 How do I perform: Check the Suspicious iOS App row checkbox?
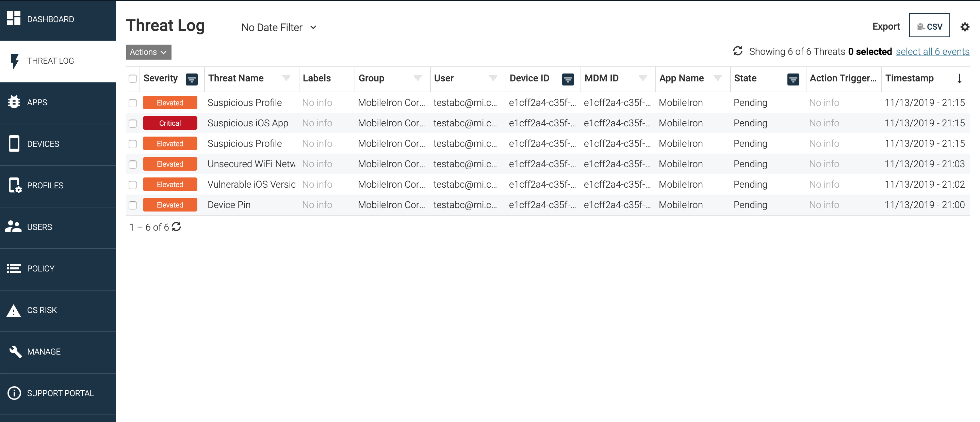pos(132,123)
